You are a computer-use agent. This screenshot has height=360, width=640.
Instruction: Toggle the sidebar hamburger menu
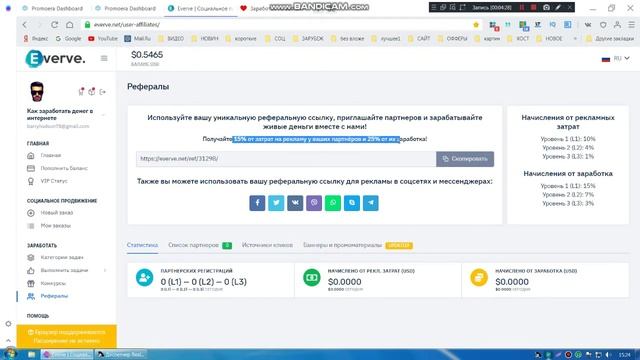click(x=104, y=58)
